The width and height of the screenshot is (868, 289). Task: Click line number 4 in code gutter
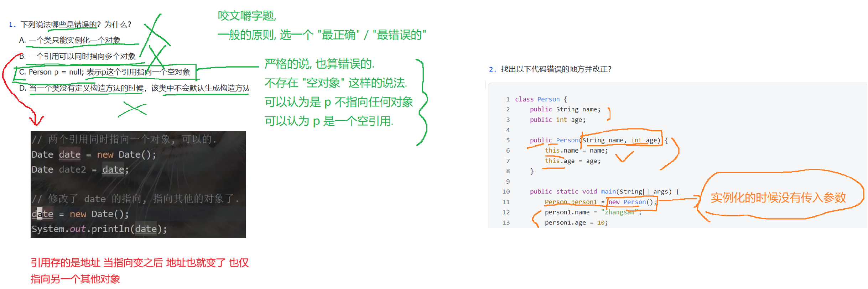pos(508,130)
